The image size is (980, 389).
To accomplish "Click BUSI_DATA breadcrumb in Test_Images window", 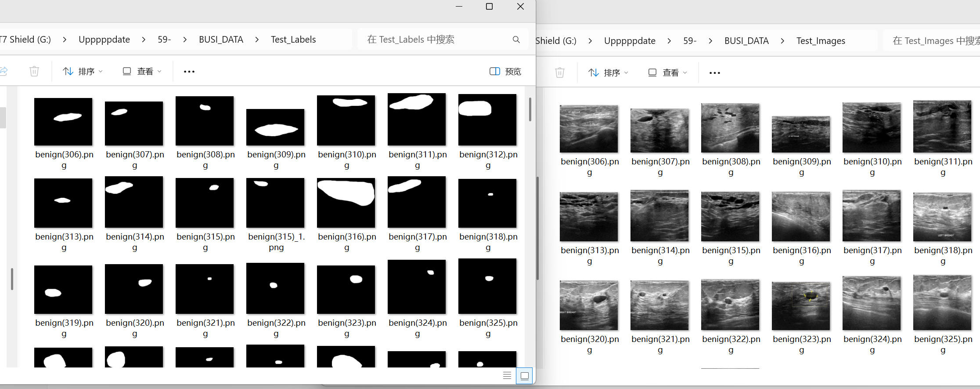I will [746, 41].
